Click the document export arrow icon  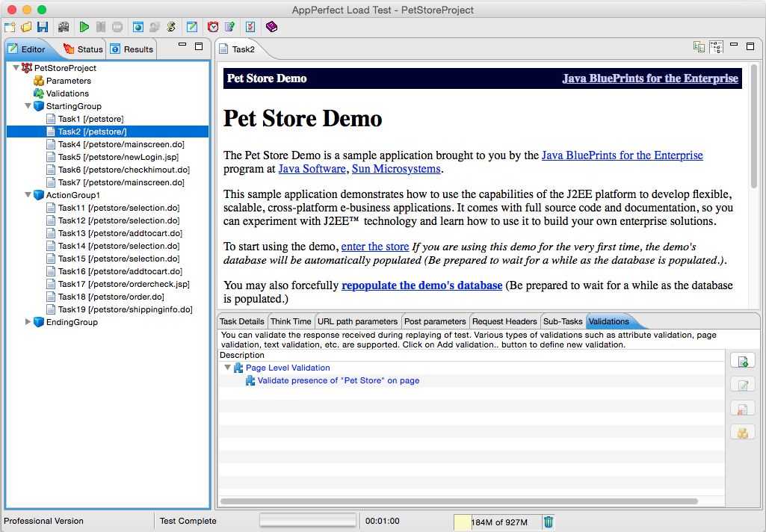click(x=229, y=27)
